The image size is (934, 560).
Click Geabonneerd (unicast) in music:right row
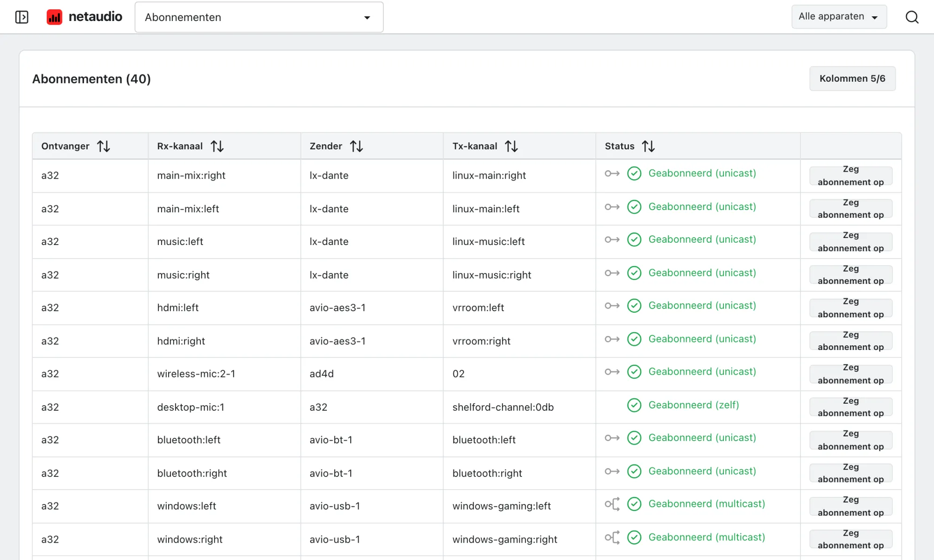(702, 273)
